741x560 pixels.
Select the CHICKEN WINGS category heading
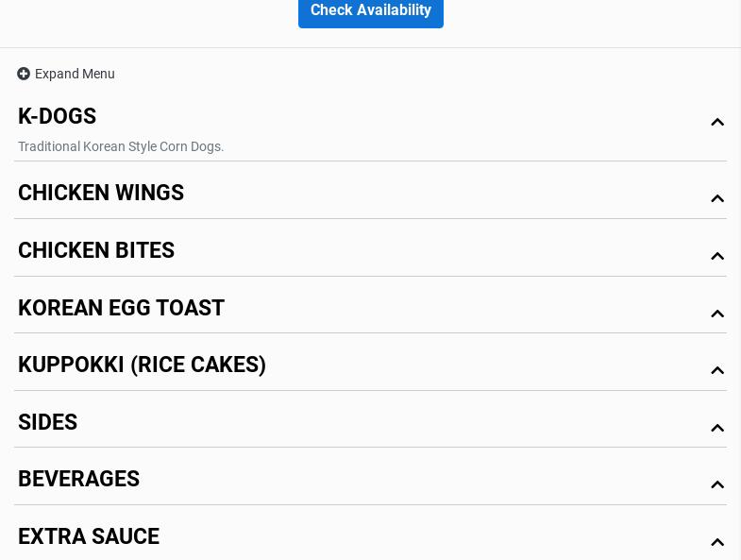(x=101, y=193)
